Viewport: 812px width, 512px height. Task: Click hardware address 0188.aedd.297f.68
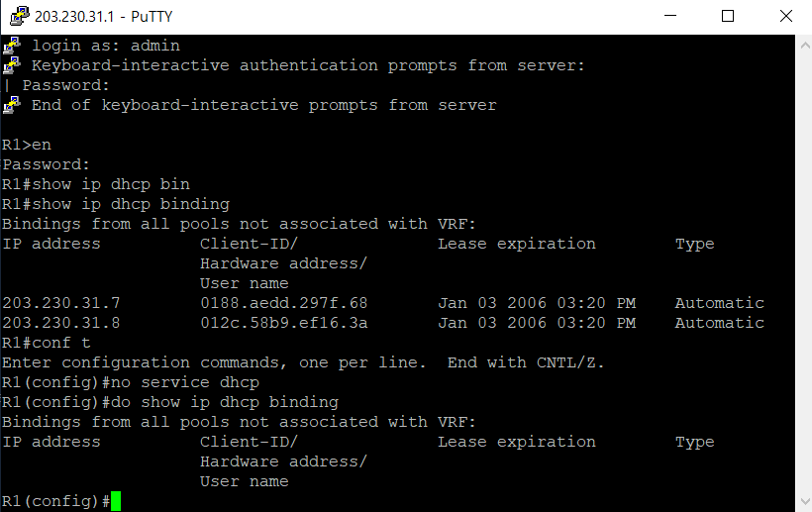[284, 303]
